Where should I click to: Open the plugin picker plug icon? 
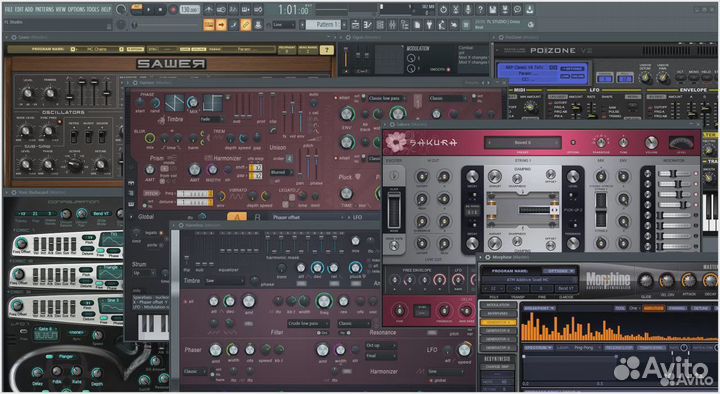(429, 25)
